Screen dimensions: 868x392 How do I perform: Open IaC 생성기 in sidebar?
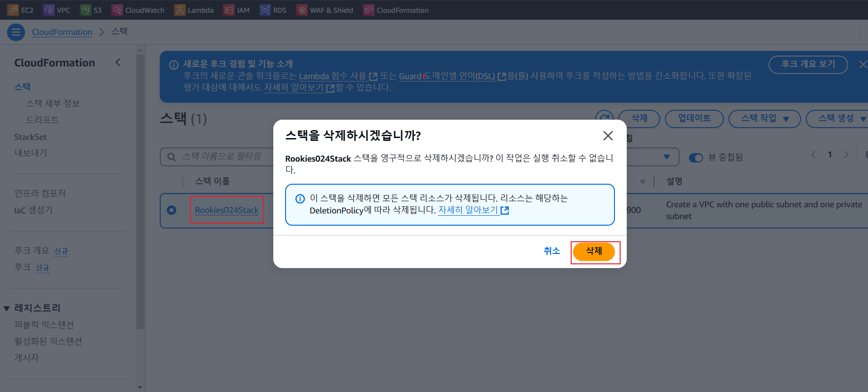[x=33, y=210]
